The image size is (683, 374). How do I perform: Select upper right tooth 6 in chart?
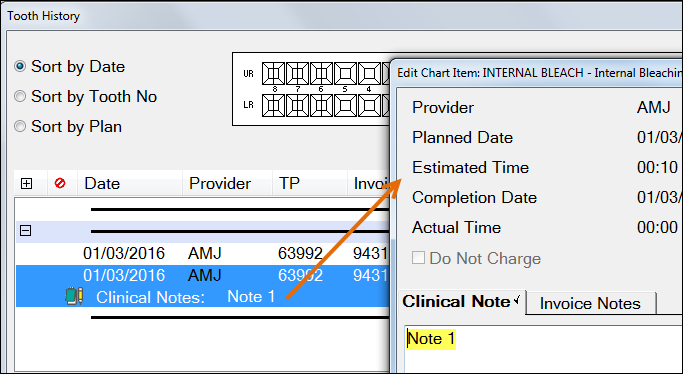tap(321, 74)
